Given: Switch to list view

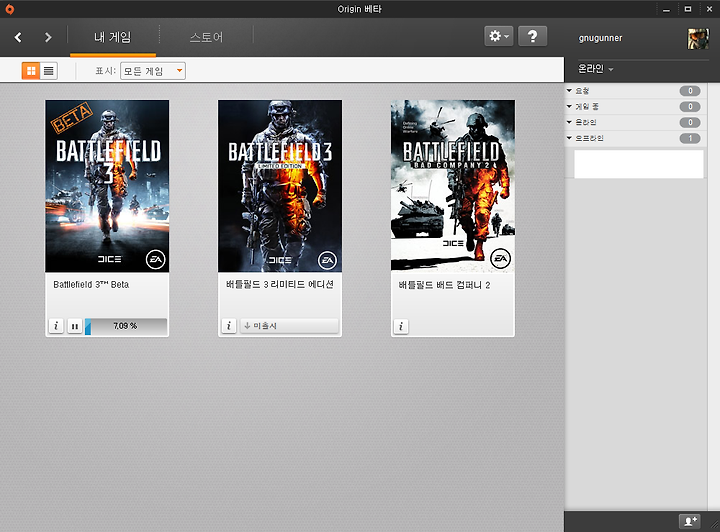Looking at the screenshot, I should pyautogui.click(x=49, y=71).
